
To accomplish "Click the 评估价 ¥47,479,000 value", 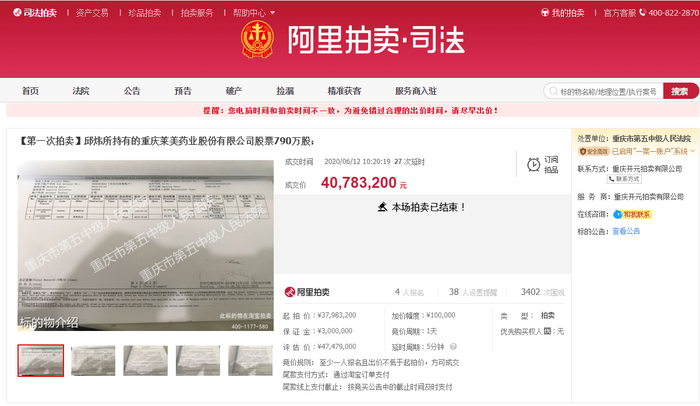I will (337, 347).
